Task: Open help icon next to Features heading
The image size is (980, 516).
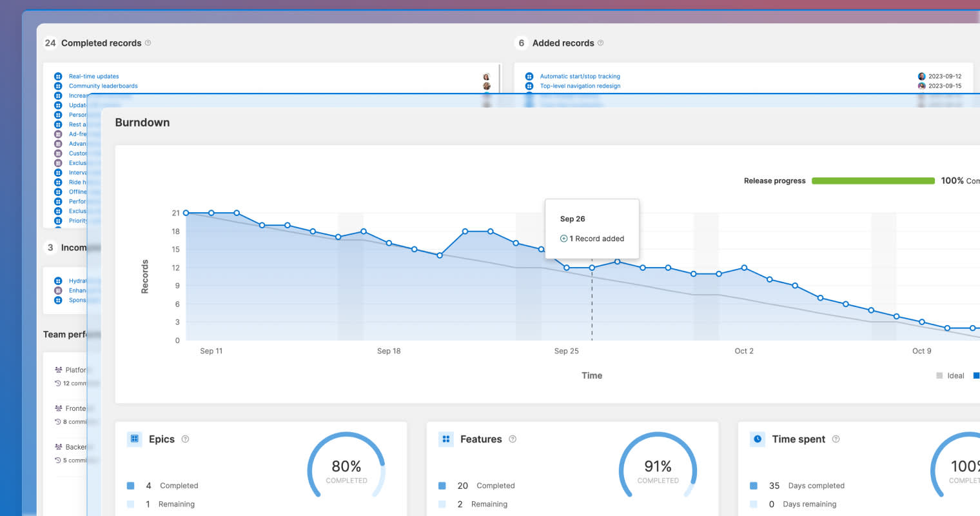Action: click(x=513, y=439)
